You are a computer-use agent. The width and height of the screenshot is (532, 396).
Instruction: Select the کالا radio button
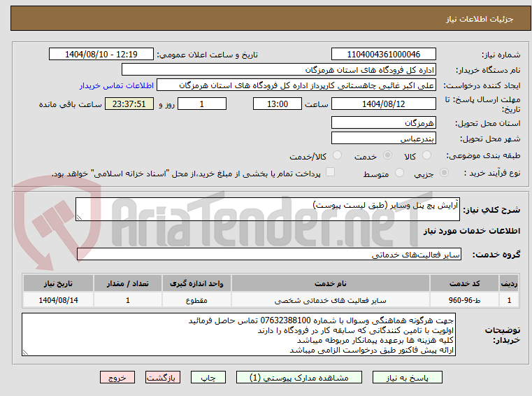pos(426,155)
